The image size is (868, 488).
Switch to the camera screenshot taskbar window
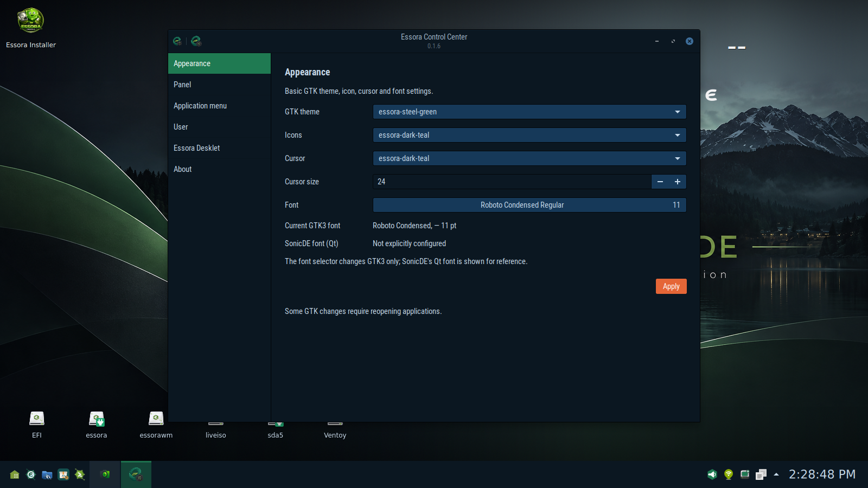105,474
